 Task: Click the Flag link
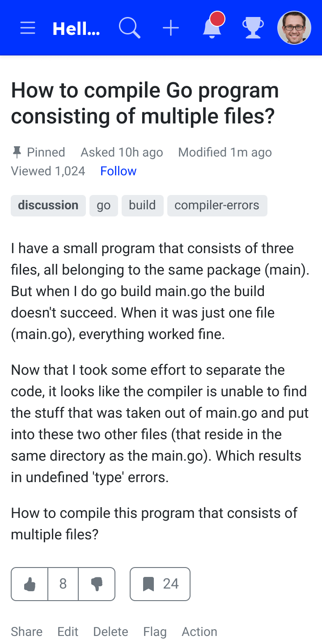155,631
